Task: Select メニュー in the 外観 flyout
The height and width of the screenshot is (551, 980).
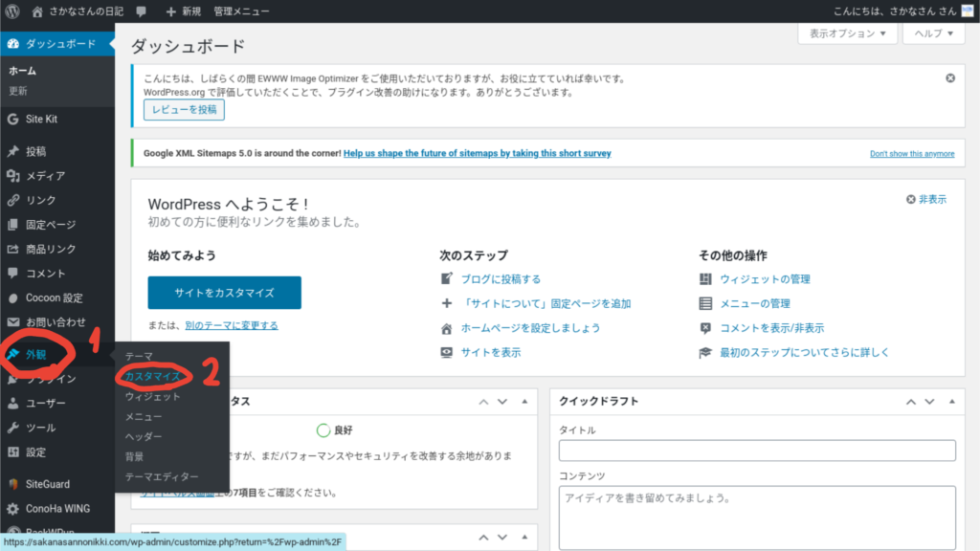Action: (144, 416)
